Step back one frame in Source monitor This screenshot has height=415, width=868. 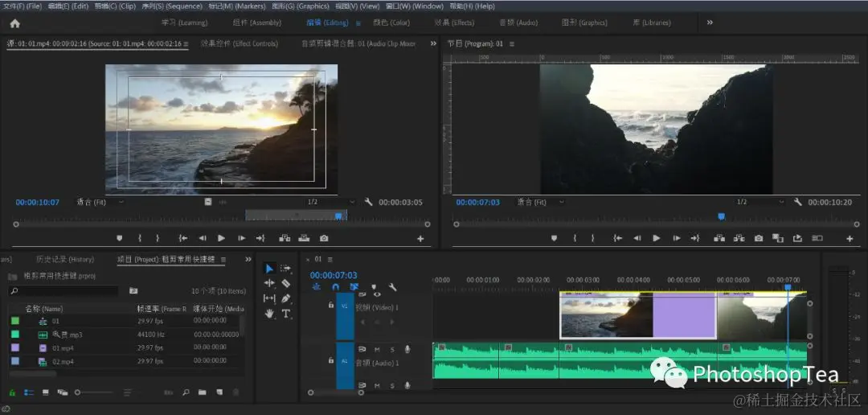(x=202, y=238)
